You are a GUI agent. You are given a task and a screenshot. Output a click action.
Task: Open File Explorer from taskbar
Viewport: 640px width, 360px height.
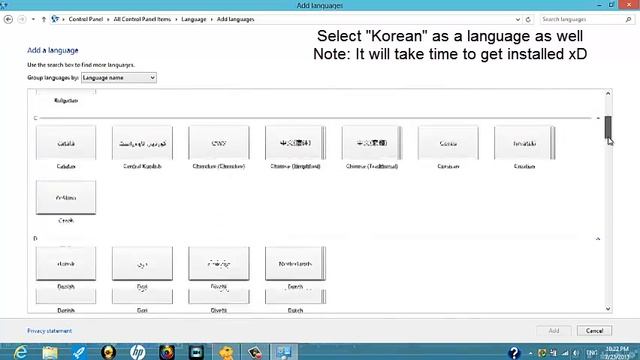coord(50,352)
